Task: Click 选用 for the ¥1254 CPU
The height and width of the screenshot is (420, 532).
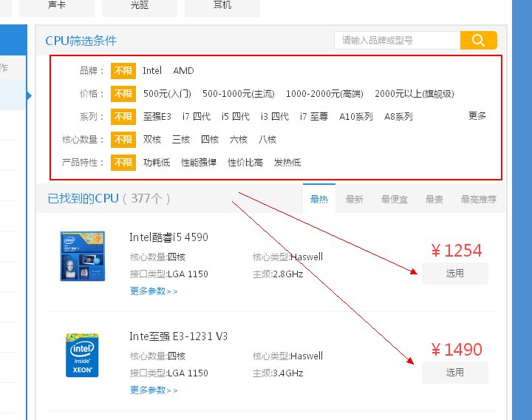Action: coord(455,274)
